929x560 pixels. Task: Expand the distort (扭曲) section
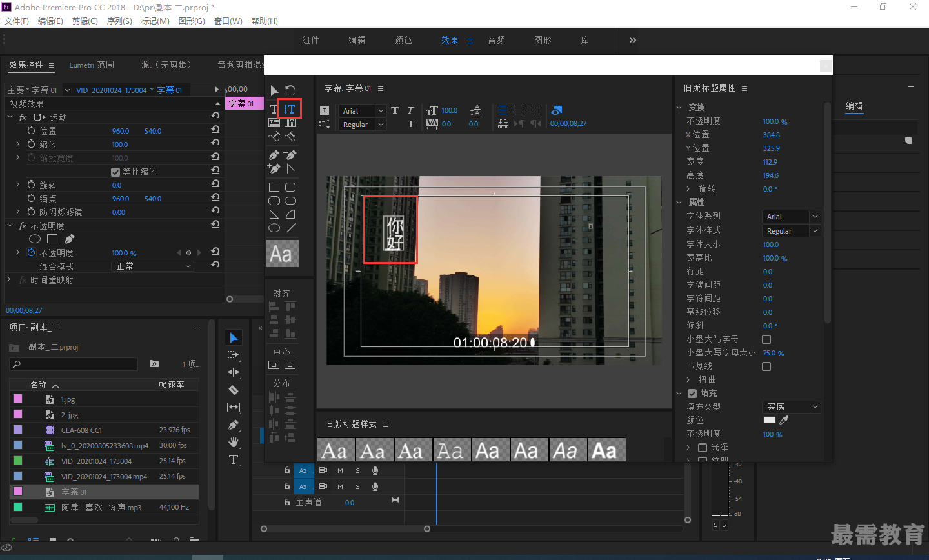(x=688, y=380)
